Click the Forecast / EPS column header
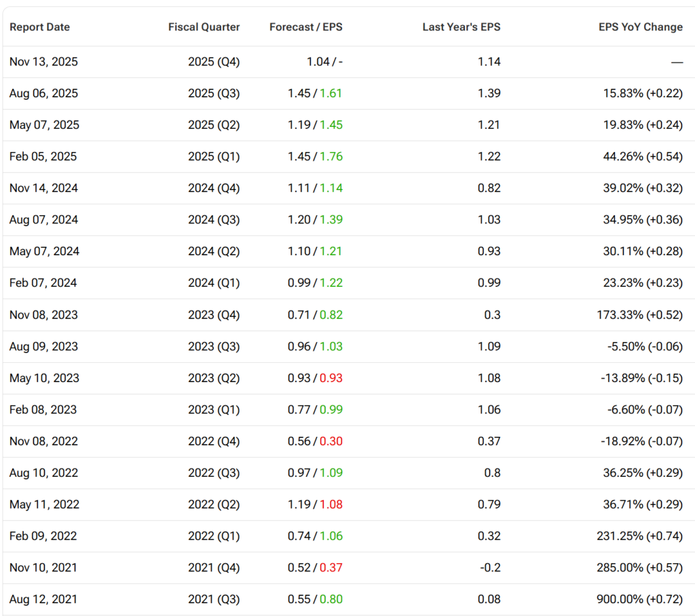Screen dimensions: 695x616 [x=305, y=27]
